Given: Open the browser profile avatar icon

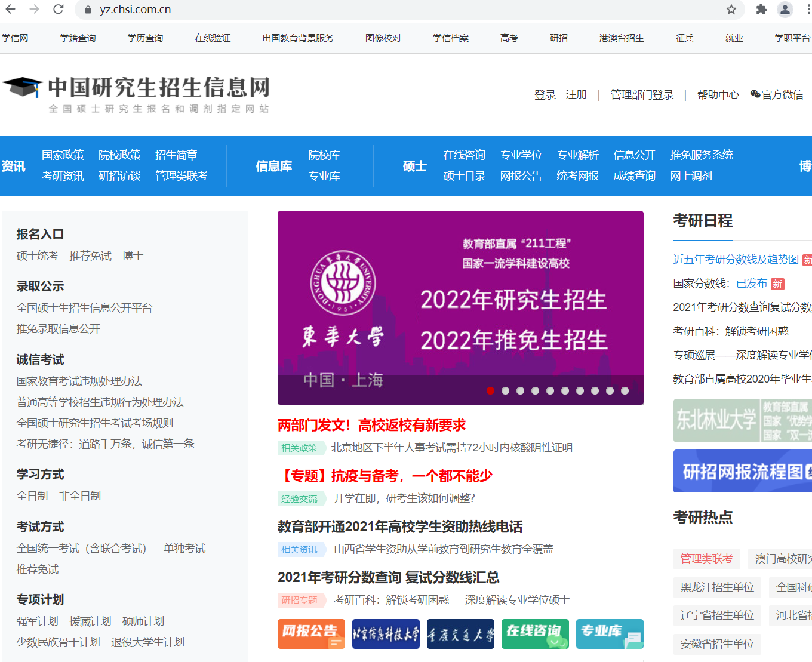Looking at the screenshot, I should [x=785, y=10].
